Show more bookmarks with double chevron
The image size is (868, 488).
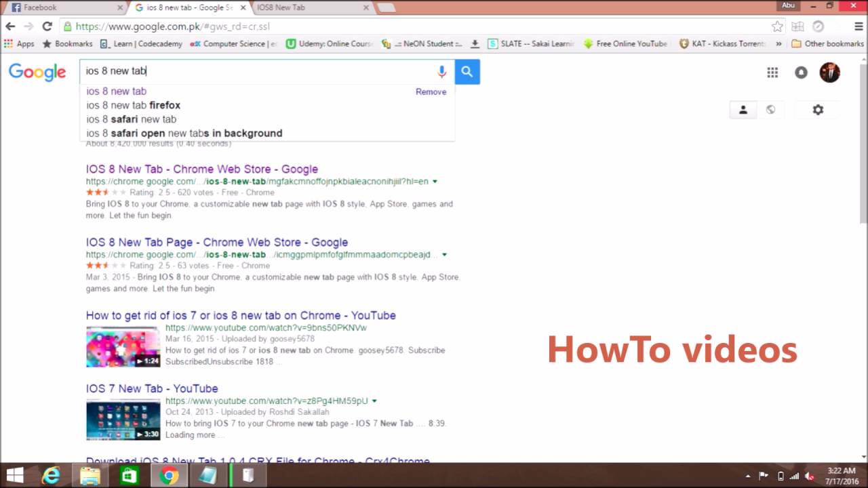point(778,43)
